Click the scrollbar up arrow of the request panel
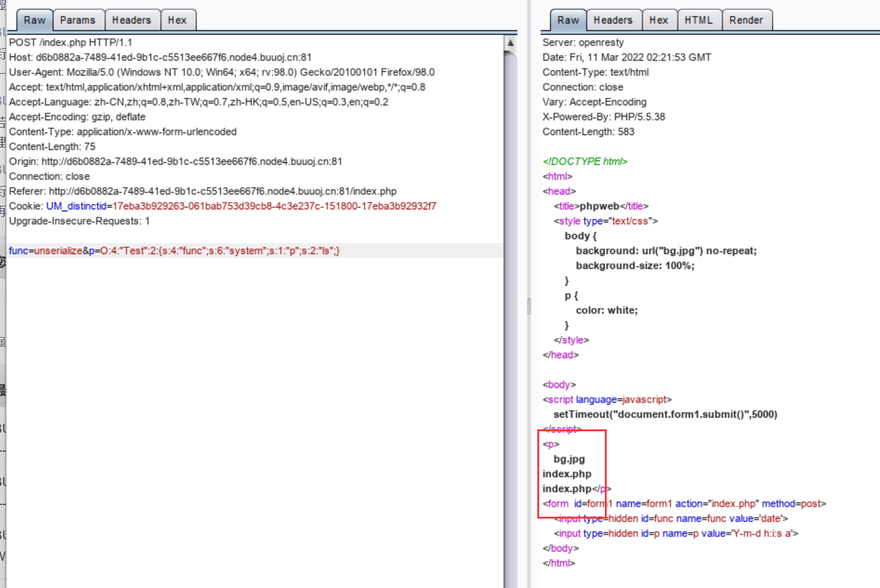 tap(510, 43)
